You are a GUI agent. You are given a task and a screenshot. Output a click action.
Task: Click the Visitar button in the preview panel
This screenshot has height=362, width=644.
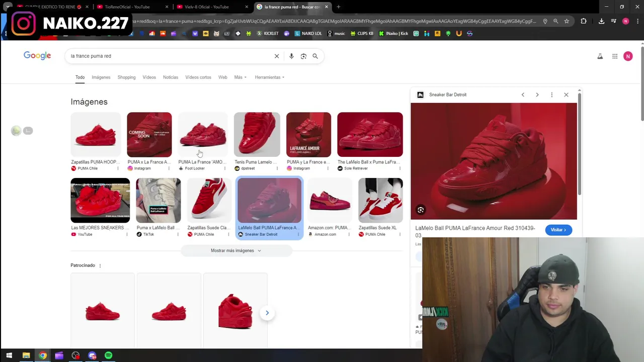tap(558, 230)
